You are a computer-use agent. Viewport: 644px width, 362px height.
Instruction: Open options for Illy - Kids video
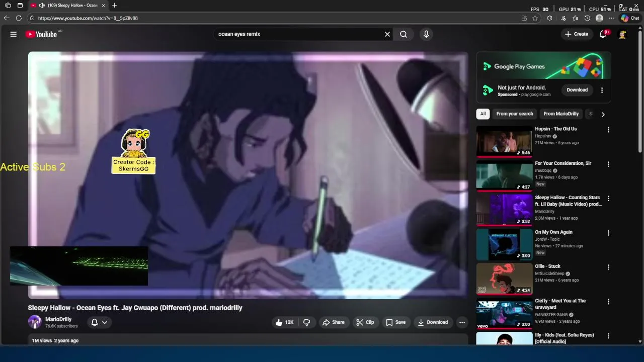[x=608, y=336]
